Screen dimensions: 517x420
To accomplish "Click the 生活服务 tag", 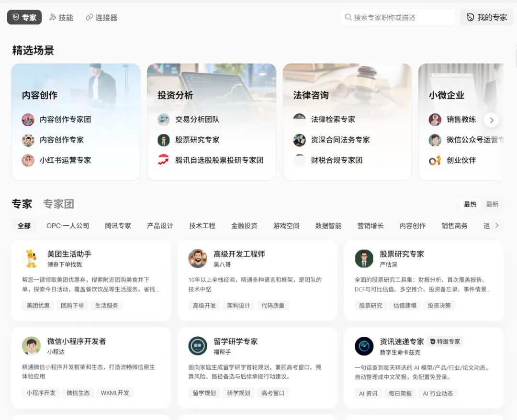I will (106, 305).
